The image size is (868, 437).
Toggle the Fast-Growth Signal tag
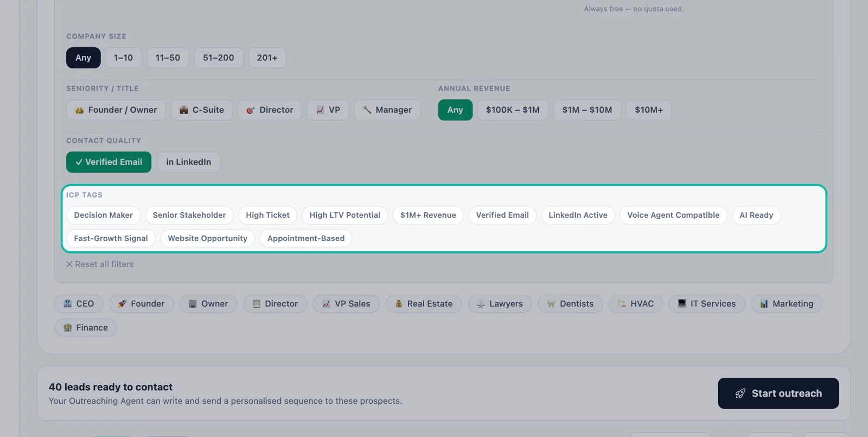point(111,238)
